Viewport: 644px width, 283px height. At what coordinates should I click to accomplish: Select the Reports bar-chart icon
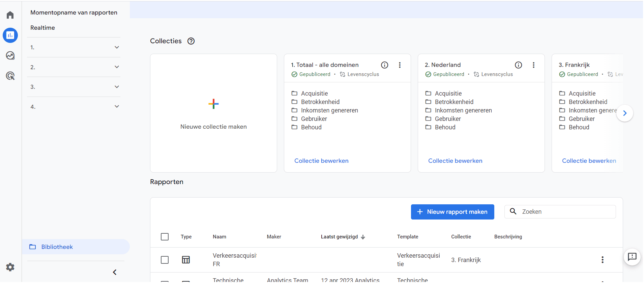[x=10, y=35]
